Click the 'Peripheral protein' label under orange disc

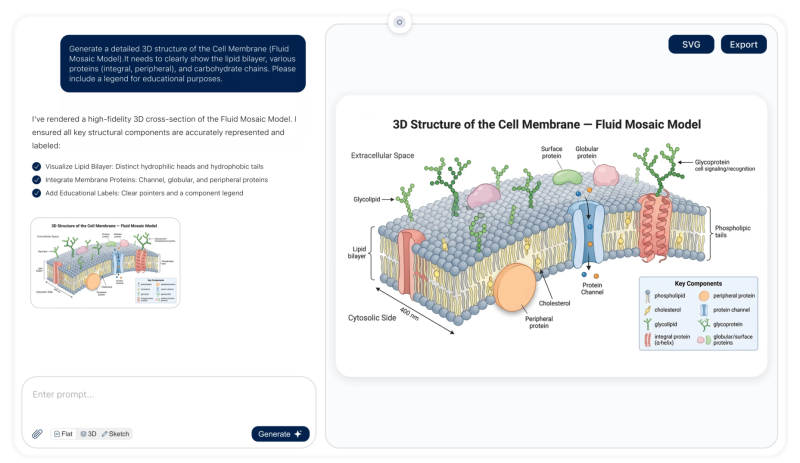[x=539, y=322]
